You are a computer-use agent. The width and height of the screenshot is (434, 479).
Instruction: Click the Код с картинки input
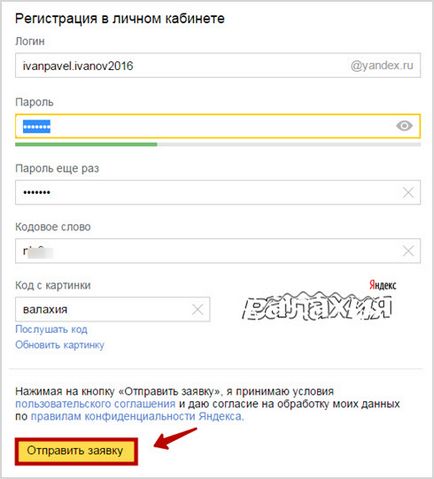click(113, 309)
